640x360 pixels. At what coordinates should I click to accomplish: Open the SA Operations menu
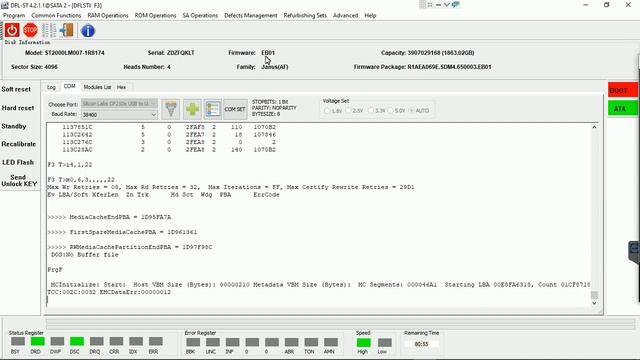click(x=200, y=16)
